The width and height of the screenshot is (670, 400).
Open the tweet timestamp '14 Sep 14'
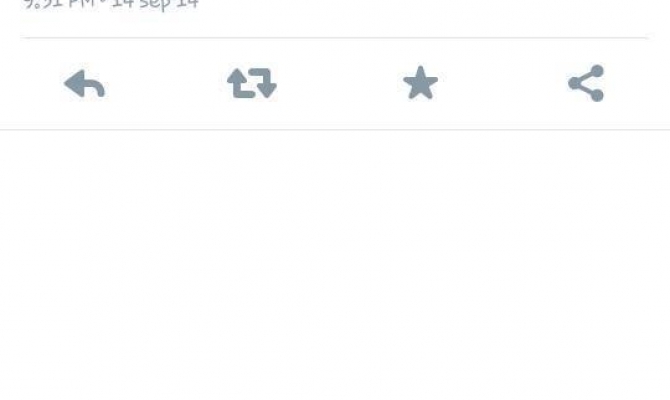coord(155,4)
